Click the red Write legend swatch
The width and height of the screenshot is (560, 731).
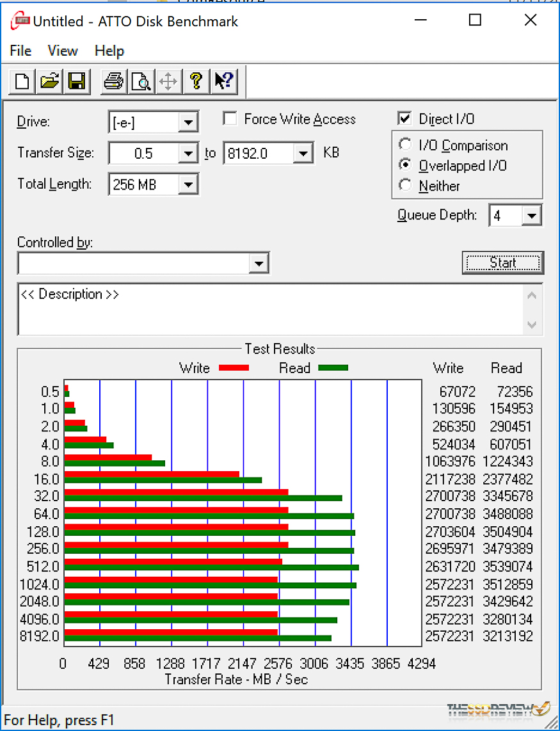[234, 368]
